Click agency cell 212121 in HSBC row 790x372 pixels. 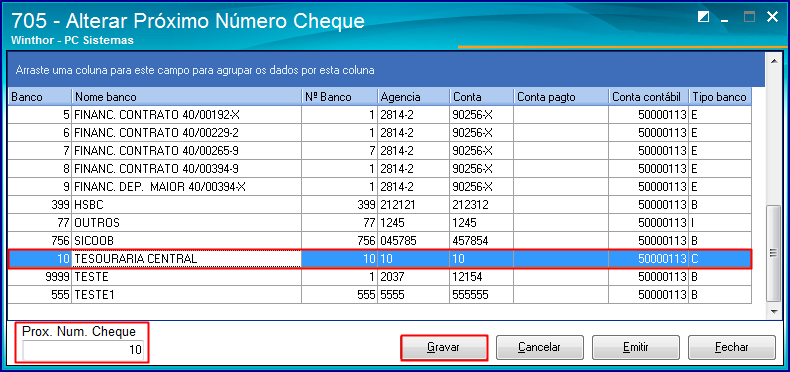(413, 205)
